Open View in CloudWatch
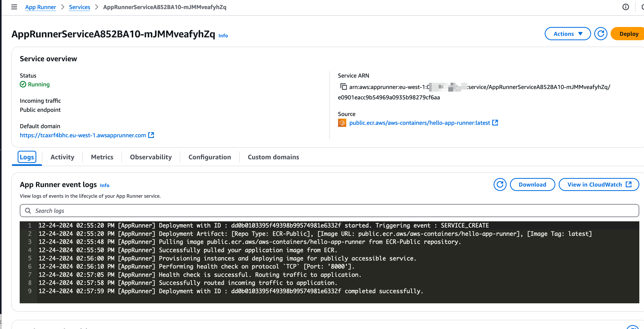 click(599, 184)
